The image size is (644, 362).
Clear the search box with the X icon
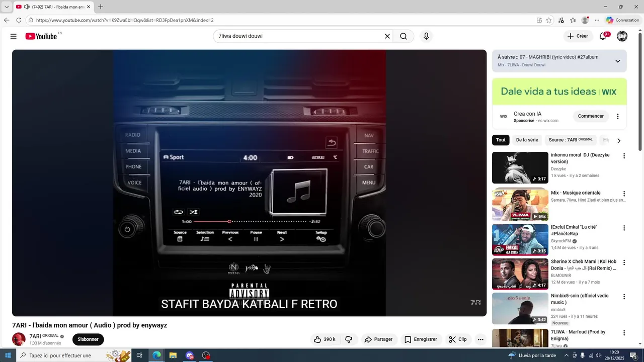click(387, 36)
